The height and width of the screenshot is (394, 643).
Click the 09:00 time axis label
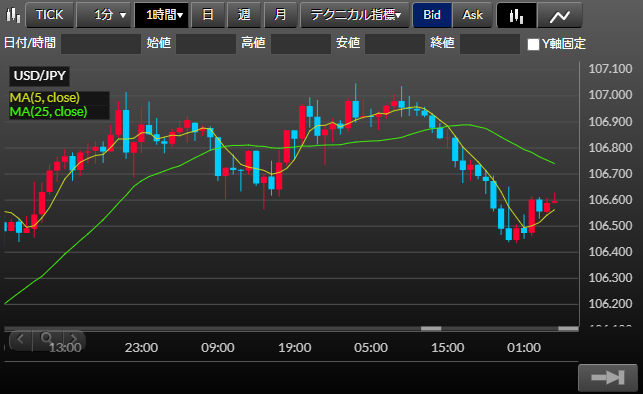[218, 348]
